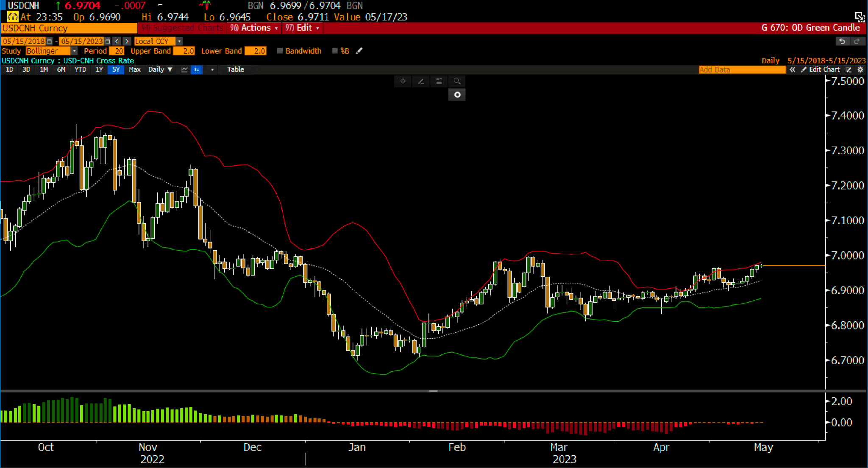Click the undo arrow icon

click(842, 41)
